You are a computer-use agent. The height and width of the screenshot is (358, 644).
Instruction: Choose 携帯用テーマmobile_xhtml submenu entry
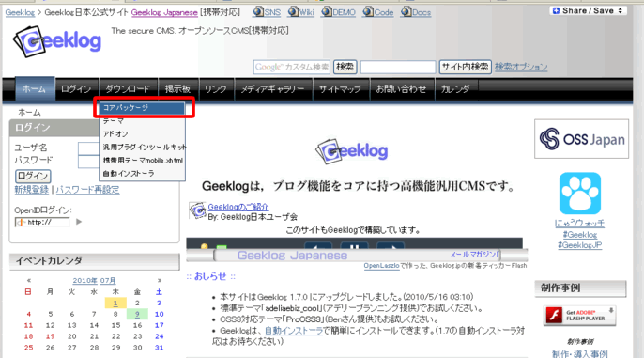coord(142,161)
